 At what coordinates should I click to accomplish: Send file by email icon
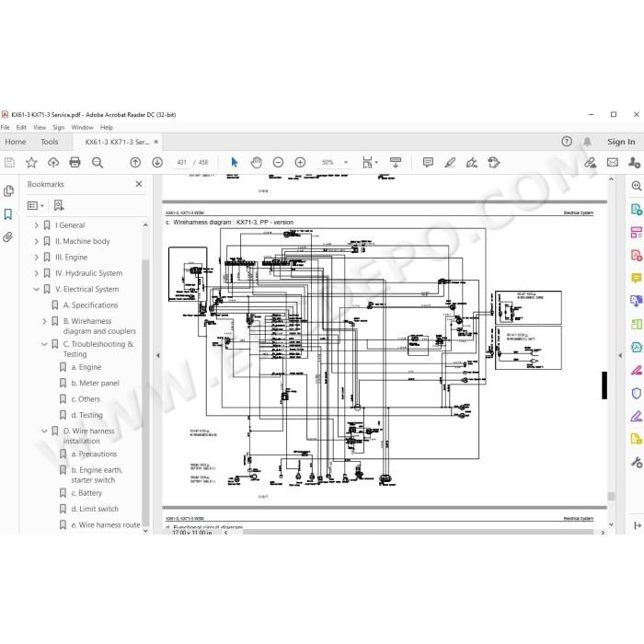click(x=613, y=163)
